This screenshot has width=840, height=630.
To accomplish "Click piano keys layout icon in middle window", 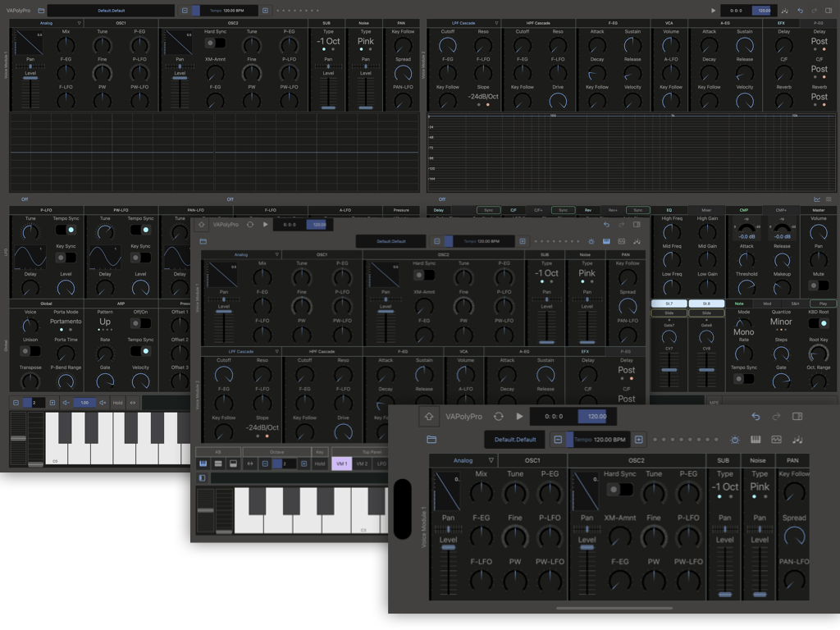I will (203, 463).
